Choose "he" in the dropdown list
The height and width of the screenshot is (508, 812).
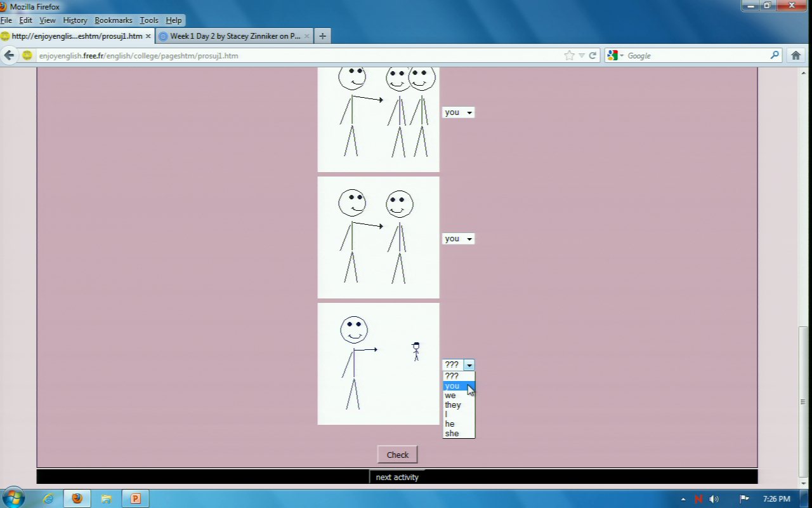pos(450,424)
